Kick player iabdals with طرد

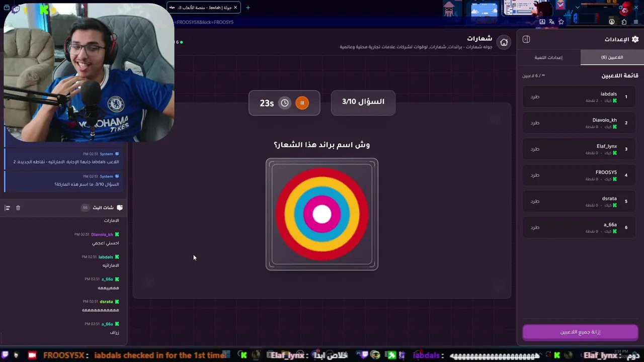point(535,97)
